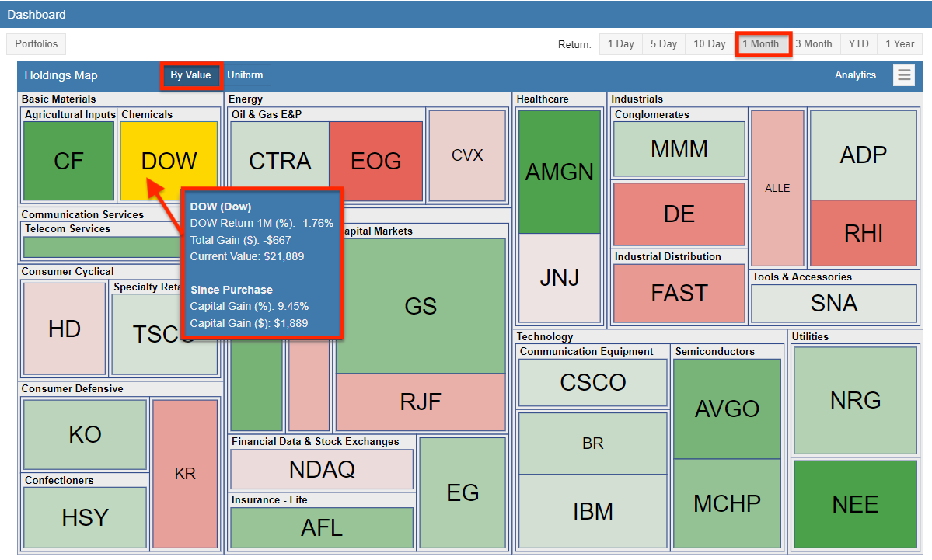Click the HSY holding tile

[85, 517]
